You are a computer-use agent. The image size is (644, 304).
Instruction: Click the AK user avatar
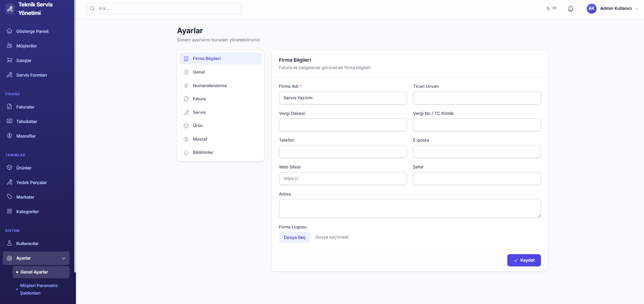(591, 8)
